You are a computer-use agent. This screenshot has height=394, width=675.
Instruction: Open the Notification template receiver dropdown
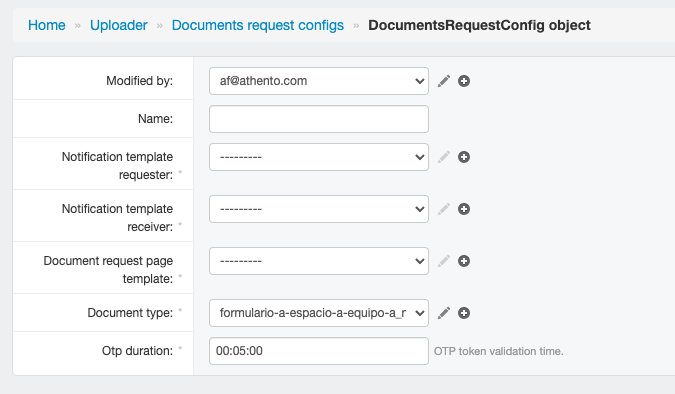(319, 209)
